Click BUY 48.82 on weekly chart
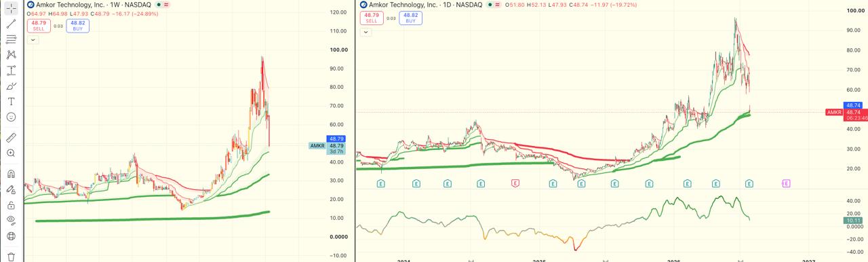 [x=77, y=26]
